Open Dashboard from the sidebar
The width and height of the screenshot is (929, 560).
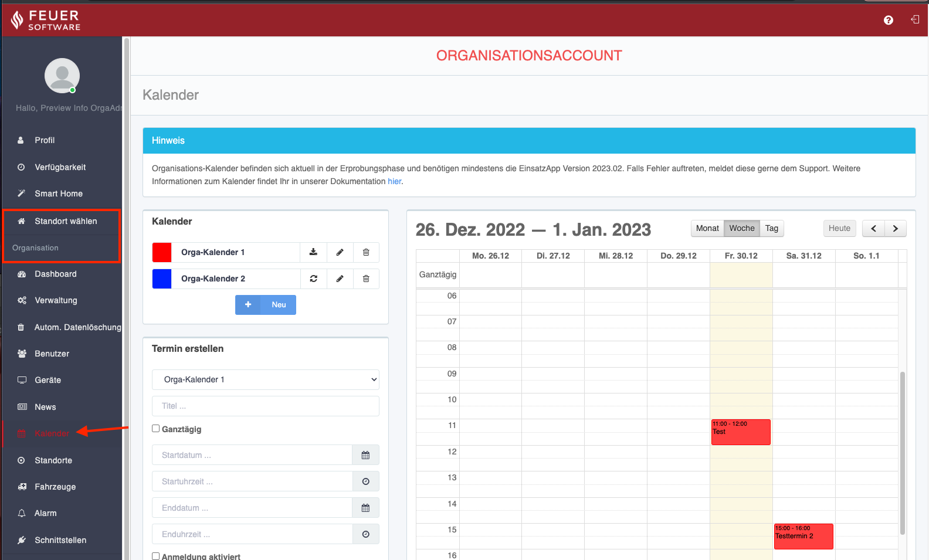click(55, 274)
